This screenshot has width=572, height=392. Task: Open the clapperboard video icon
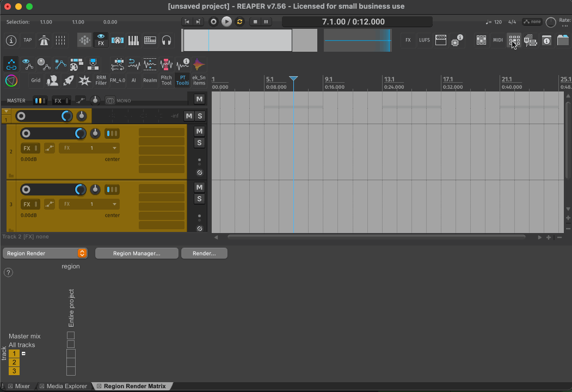pyautogui.click(x=441, y=40)
